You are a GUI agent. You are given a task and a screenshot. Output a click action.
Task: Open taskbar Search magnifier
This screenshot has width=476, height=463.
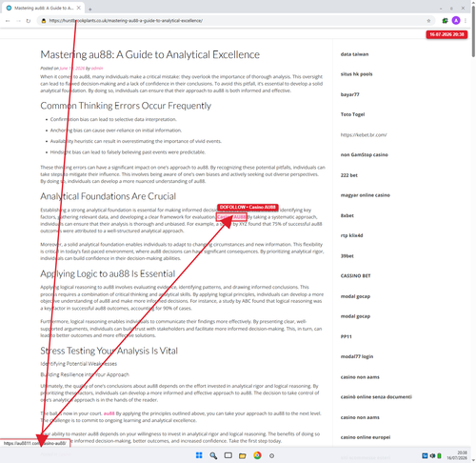click(x=213, y=455)
